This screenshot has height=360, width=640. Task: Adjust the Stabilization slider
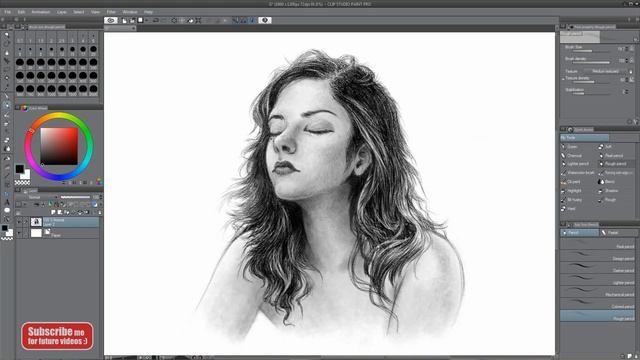[x=591, y=93]
